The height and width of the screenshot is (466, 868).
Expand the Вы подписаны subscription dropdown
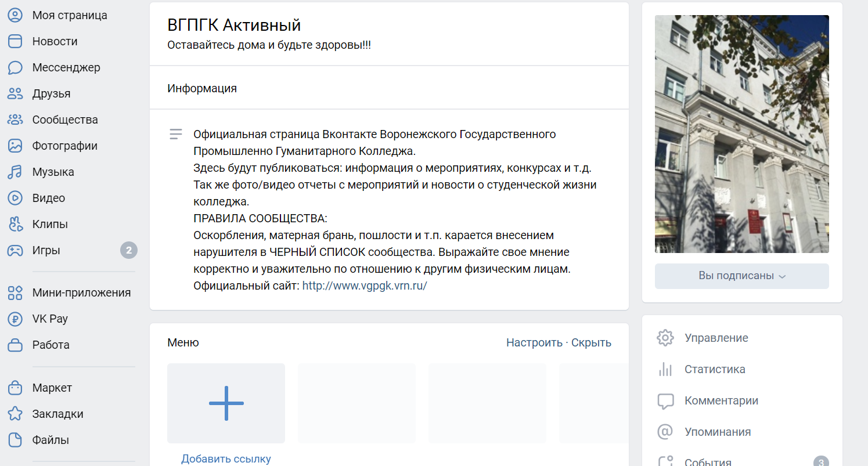pyautogui.click(x=741, y=276)
